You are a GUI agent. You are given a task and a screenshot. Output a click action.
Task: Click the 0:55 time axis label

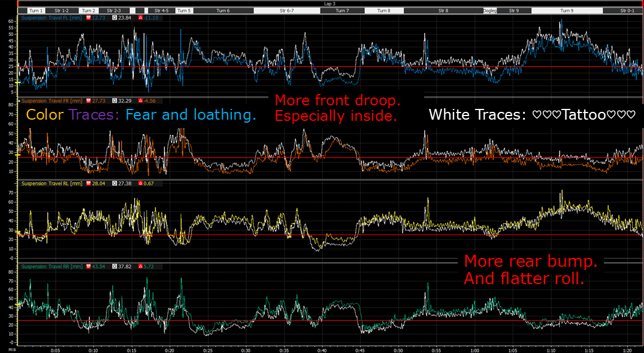437,350
